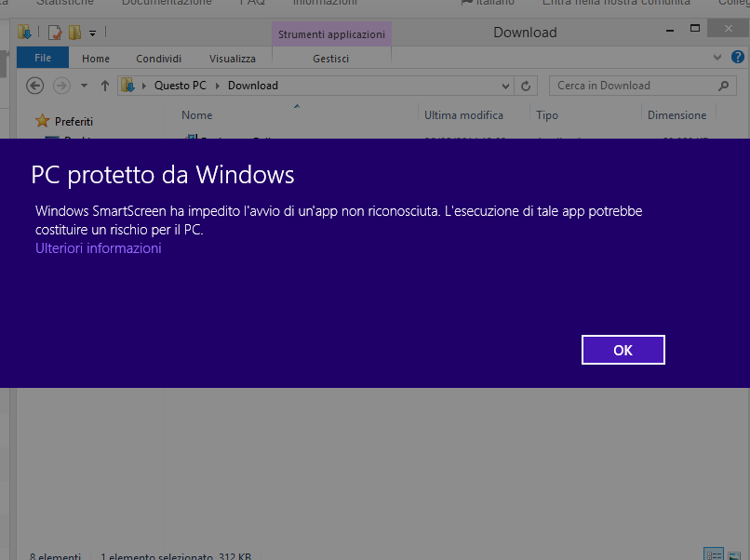Sort files by the Nome column
The height and width of the screenshot is (560, 750).
[196, 115]
